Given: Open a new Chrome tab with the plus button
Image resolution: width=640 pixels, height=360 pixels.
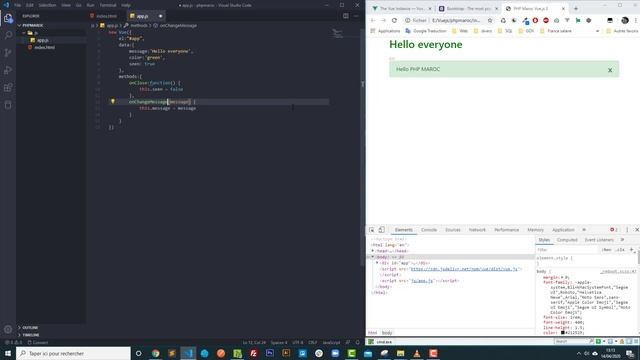Looking at the screenshot, I should coord(576,8).
